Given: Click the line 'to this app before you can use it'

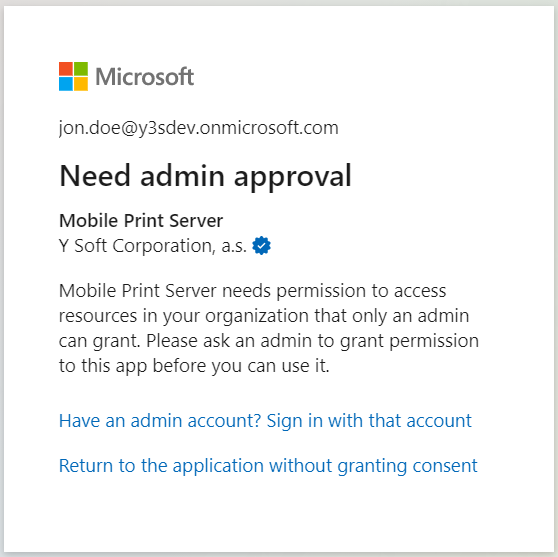Looking at the screenshot, I should tap(194, 366).
